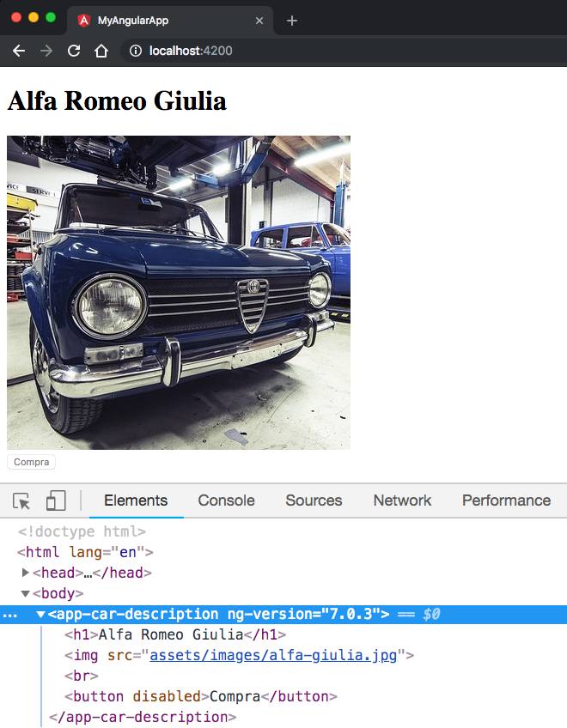Select the Performance tab
The width and height of the screenshot is (567, 728).
tap(506, 500)
